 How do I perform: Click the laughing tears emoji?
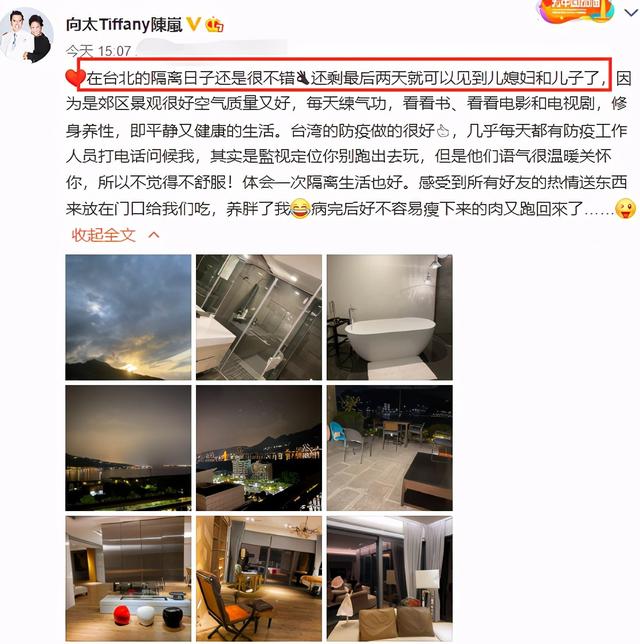click(x=300, y=208)
